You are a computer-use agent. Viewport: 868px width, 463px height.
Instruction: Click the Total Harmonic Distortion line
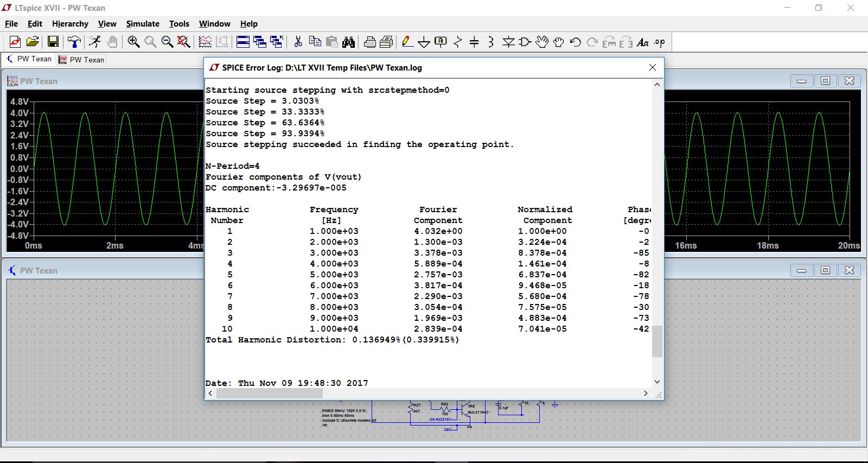[x=332, y=340]
